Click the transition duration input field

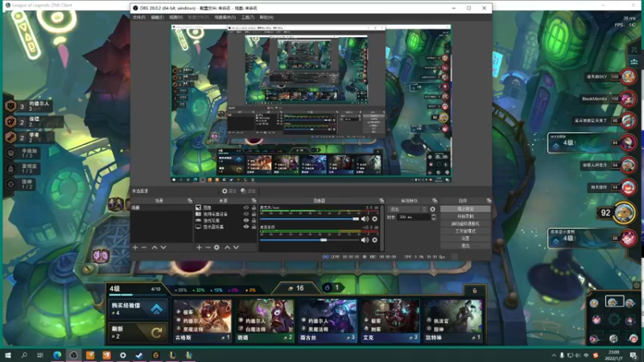click(x=414, y=217)
